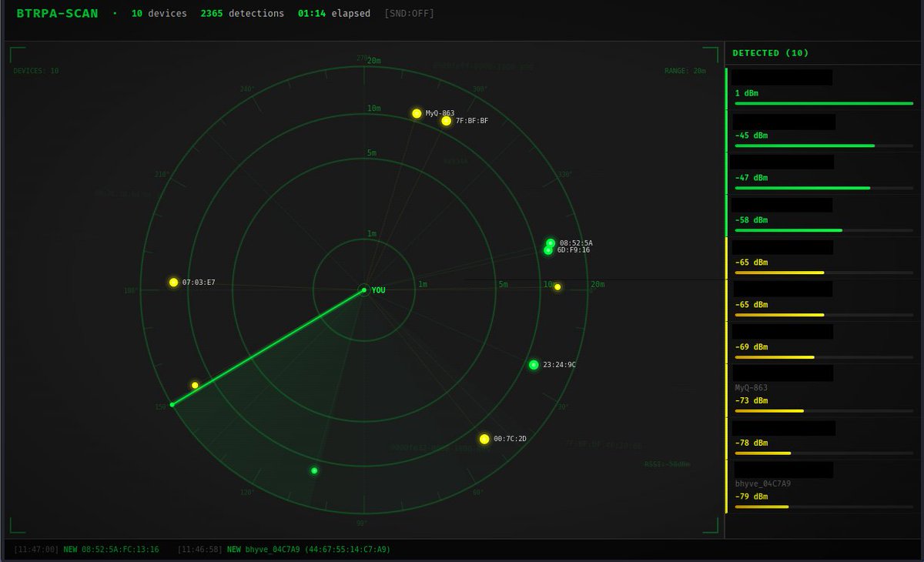Screen dimensions: 924x562
Task: Click the 23:24:9C label text on radar
Action: click(559, 365)
